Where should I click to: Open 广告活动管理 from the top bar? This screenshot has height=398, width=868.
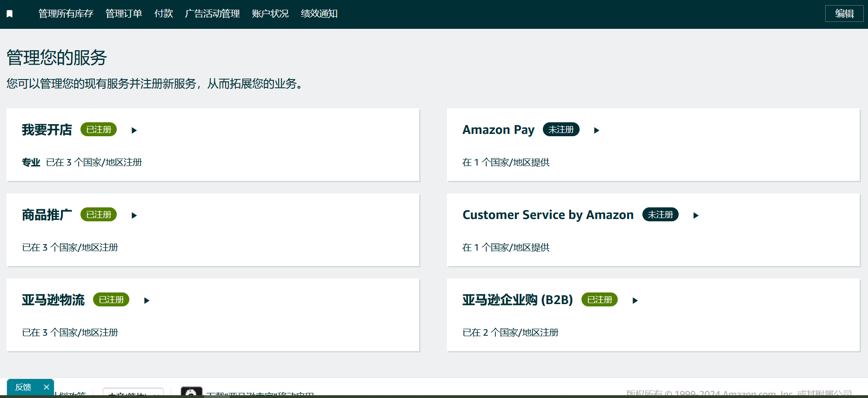(212, 14)
